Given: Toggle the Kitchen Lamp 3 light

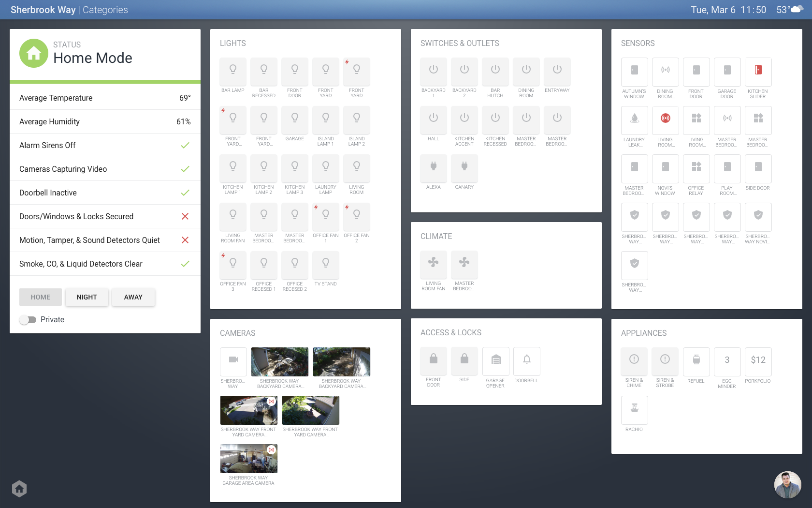Looking at the screenshot, I should pyautogui.click(x=295, y=168).
